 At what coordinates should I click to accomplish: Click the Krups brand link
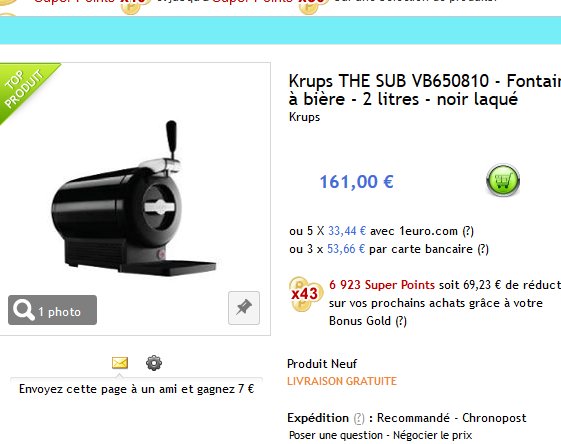[304, 117]
